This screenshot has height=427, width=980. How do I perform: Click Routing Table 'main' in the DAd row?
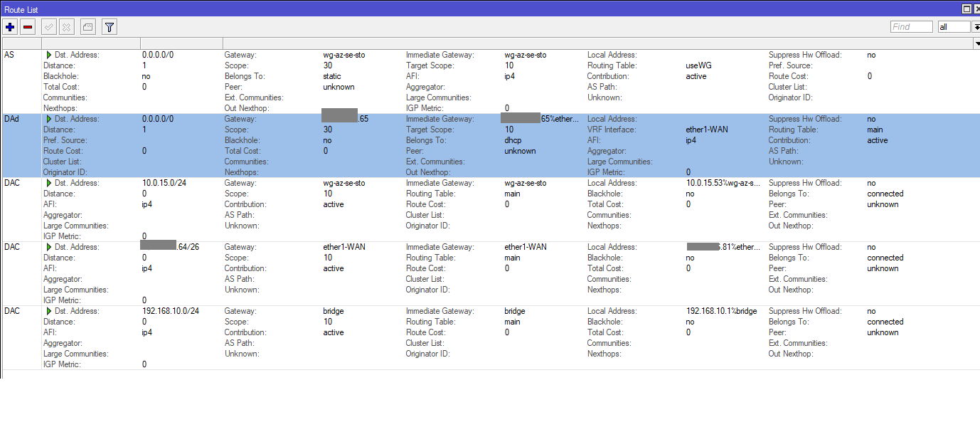875,130
